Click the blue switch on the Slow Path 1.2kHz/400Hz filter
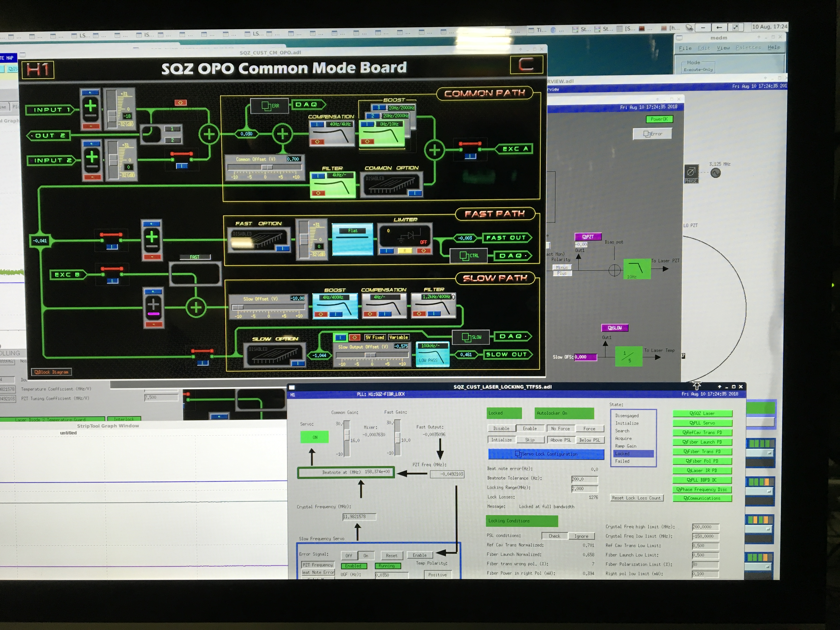Image resolution: width=840 pixels, height=630 pixels. (434, 314)
